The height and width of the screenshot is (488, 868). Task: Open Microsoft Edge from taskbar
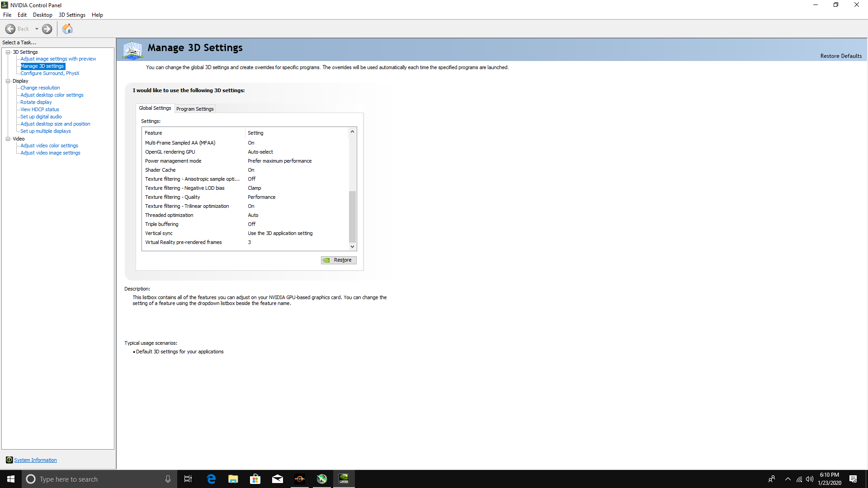point(211,479)
